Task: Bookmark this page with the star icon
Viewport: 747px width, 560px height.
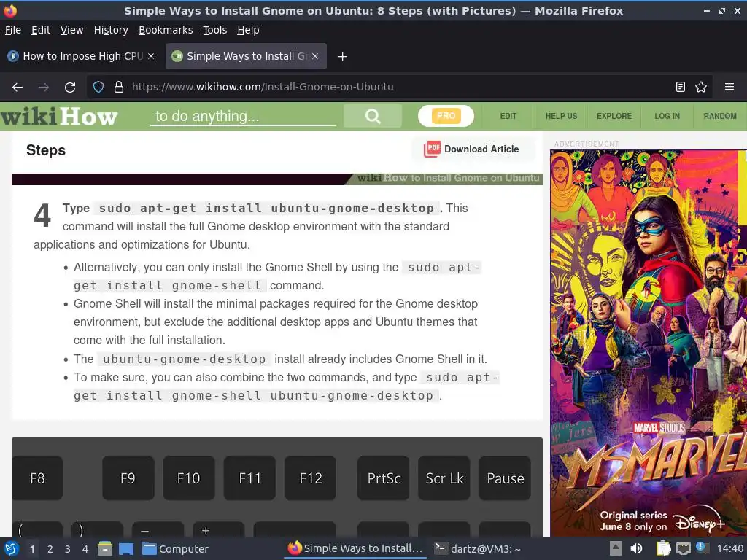Action: tap(701, 87)
